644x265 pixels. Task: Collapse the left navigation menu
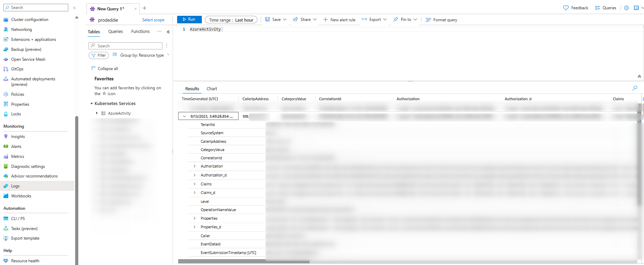click(x=74, y=8)
